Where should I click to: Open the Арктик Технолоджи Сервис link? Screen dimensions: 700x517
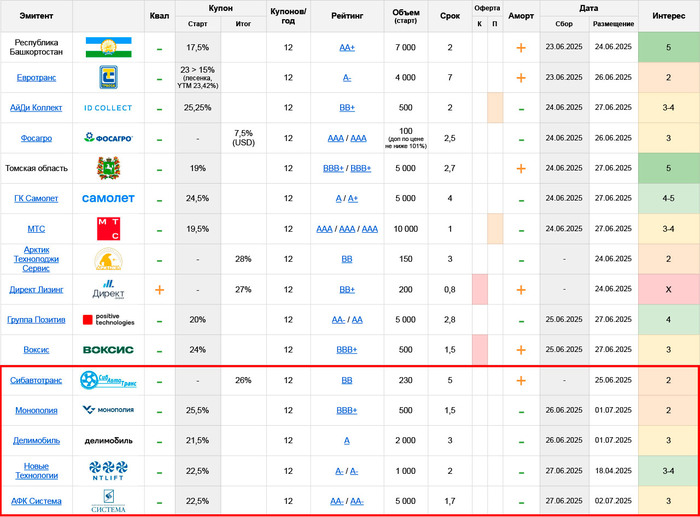click(36, 259)
